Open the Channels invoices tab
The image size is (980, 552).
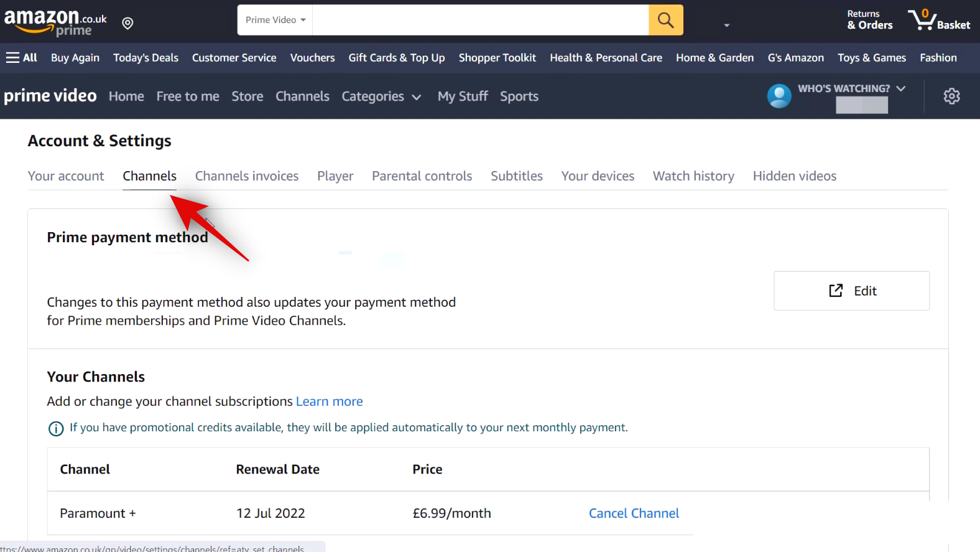(x=246, y=176)
